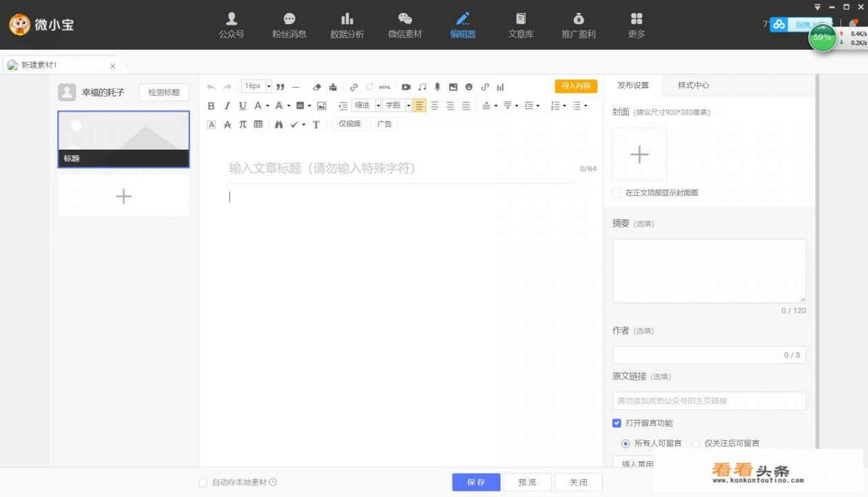Click the 导入内容 import button
Screen dimensions: 868x497
click(x=576, y=85)
